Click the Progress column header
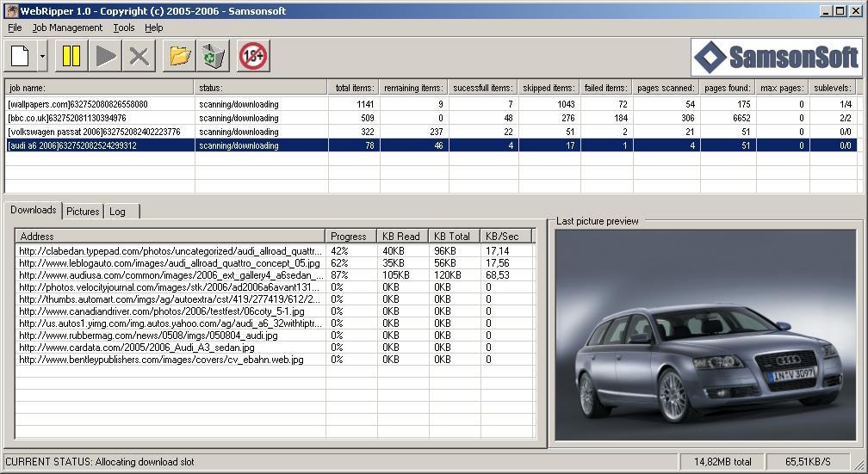 [351, 237]
